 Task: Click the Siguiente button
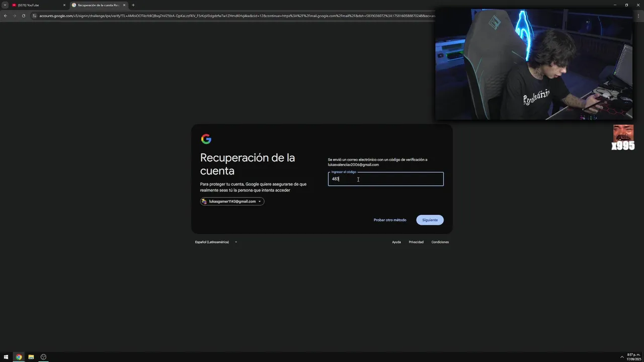click(x=430, y=220)
